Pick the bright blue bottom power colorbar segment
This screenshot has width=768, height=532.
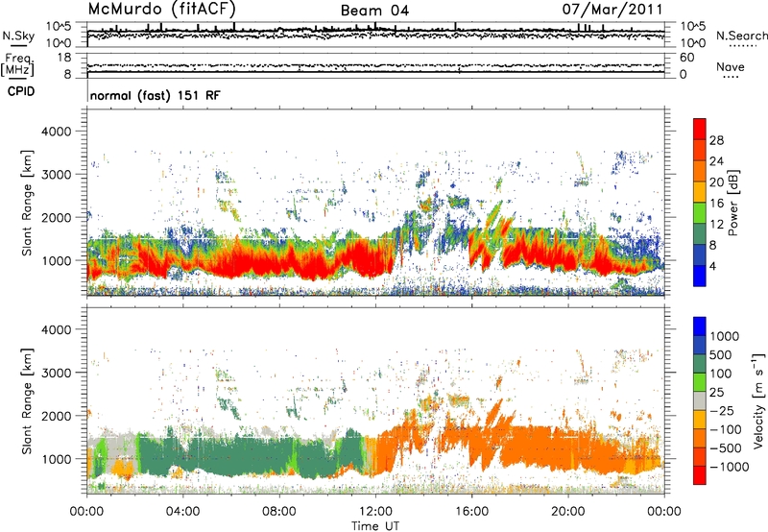click(x=700, y=276)
